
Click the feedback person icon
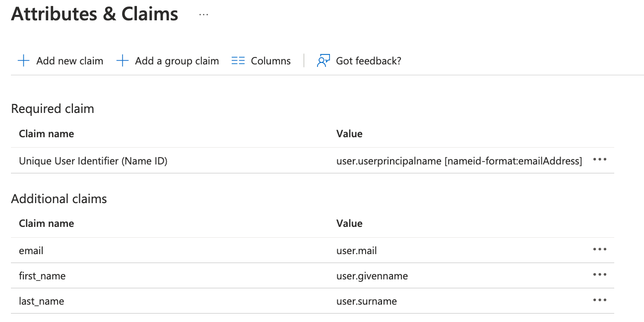[x=323, y=61]
